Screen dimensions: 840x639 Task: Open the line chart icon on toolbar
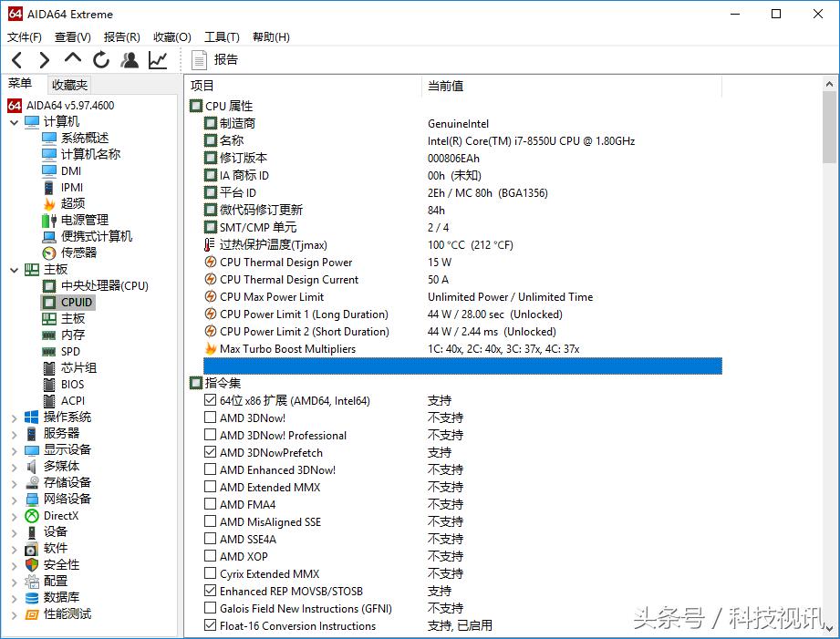point(157,58)
